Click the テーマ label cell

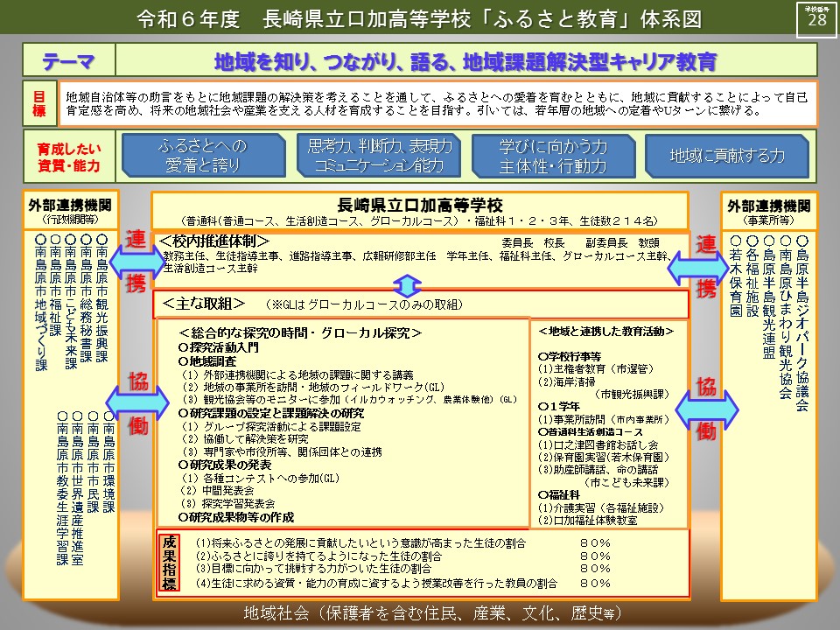pyautogui.click(x=68, y=60)
